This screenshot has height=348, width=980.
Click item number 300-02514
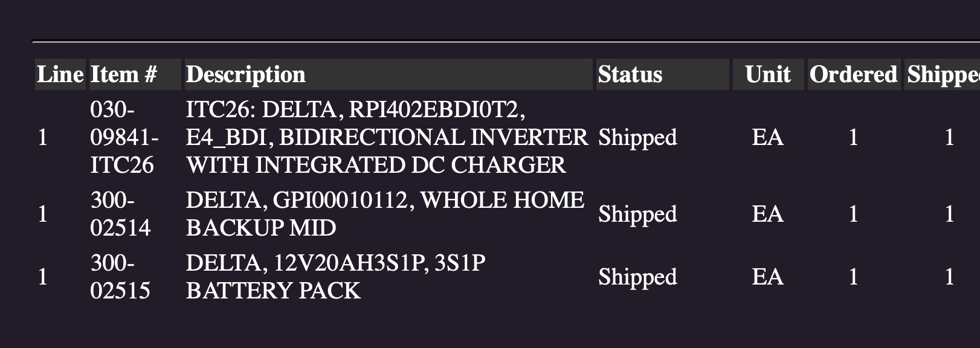(120, 214)
